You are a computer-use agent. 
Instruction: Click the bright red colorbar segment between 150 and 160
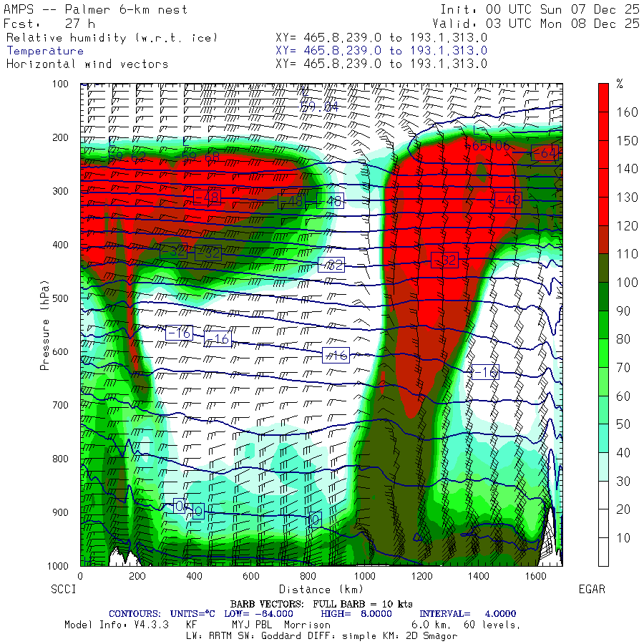pos(603,126)
